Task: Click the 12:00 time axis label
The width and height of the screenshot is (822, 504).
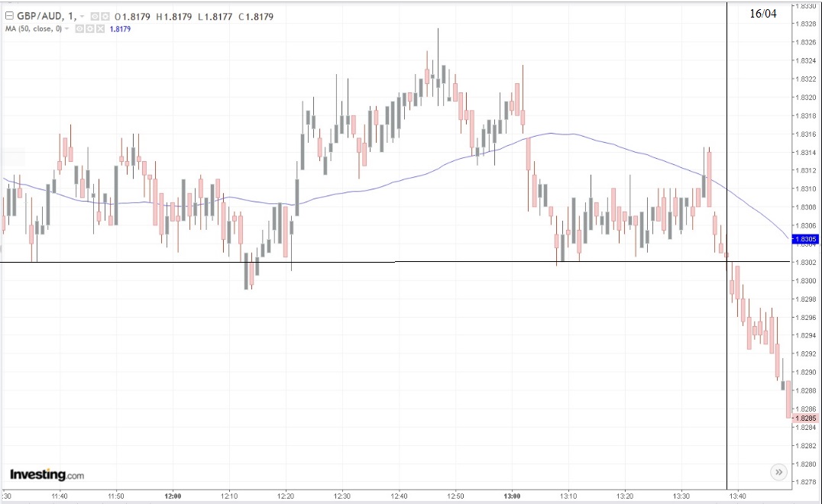Action: click(173, 496)
